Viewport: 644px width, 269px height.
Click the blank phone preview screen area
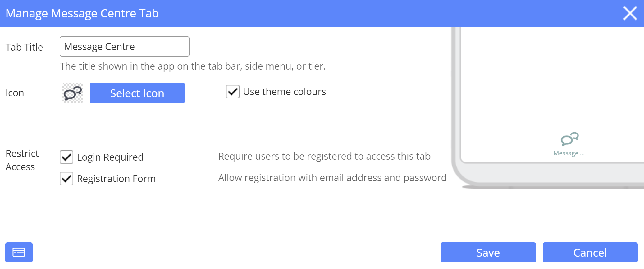pyautogui.click(x=552, y=75)
